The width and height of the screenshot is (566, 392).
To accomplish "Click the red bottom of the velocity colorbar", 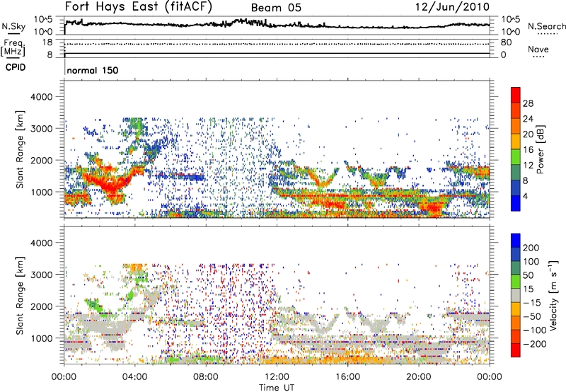I will pyautogui.click(x=516, y=350).
